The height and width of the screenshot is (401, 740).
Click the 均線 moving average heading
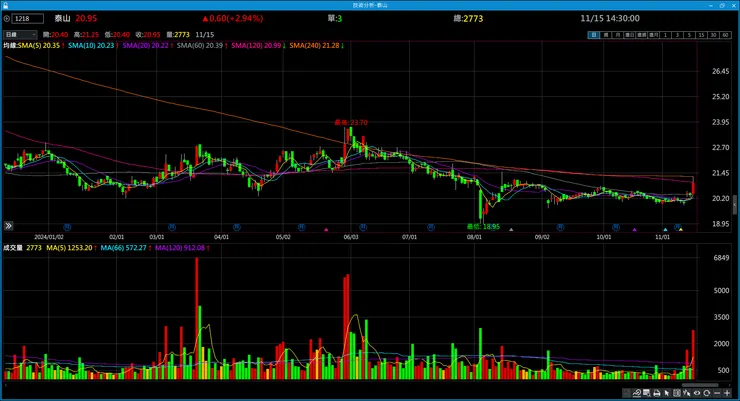point(10,45)
